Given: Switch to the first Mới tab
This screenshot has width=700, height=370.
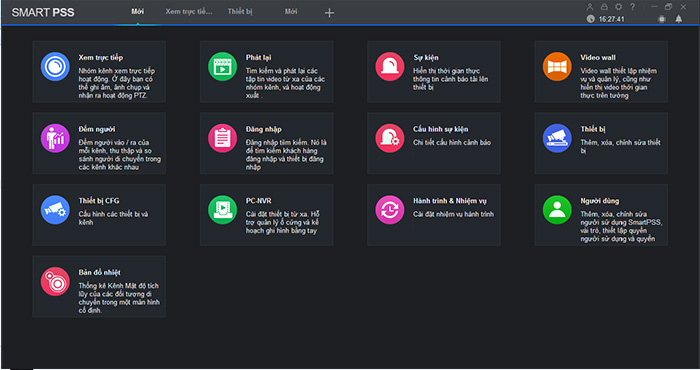Looking at the screenshot, I should [x=138, y=12].
